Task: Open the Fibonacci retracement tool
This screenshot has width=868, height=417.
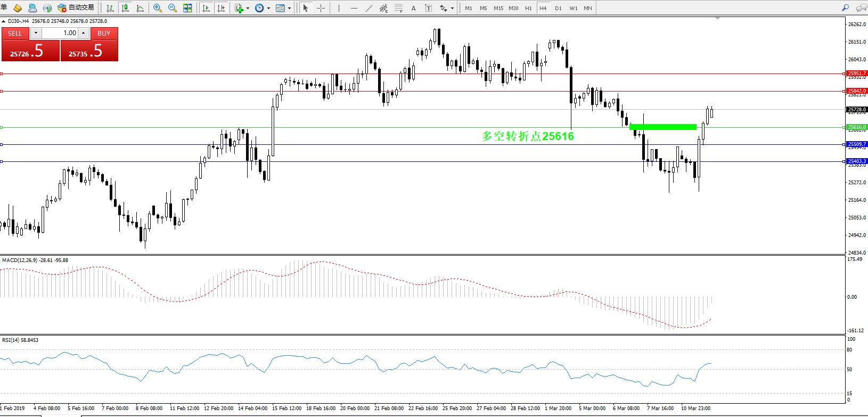Action: [398, 8]
